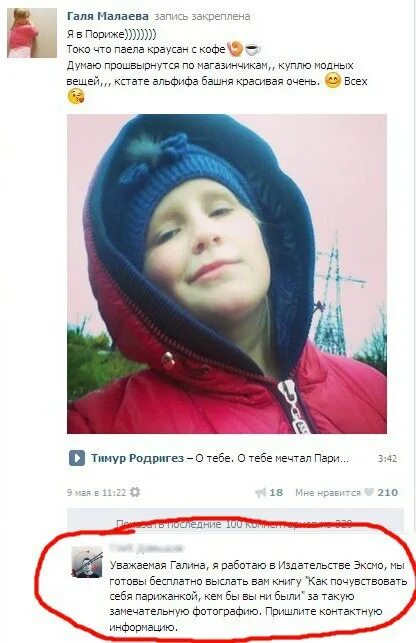The image size is (416, 643).
Task: Click the repost megaphone icon
Action: pyautogui.click(x=261, y=493)
